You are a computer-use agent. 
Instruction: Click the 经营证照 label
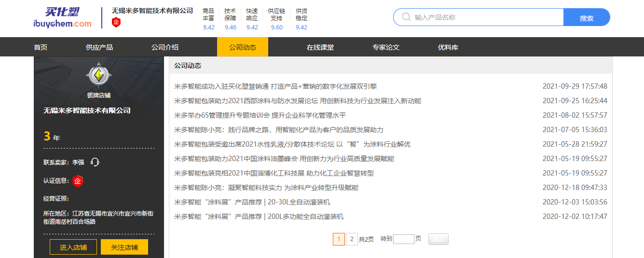tap(56, 199)
